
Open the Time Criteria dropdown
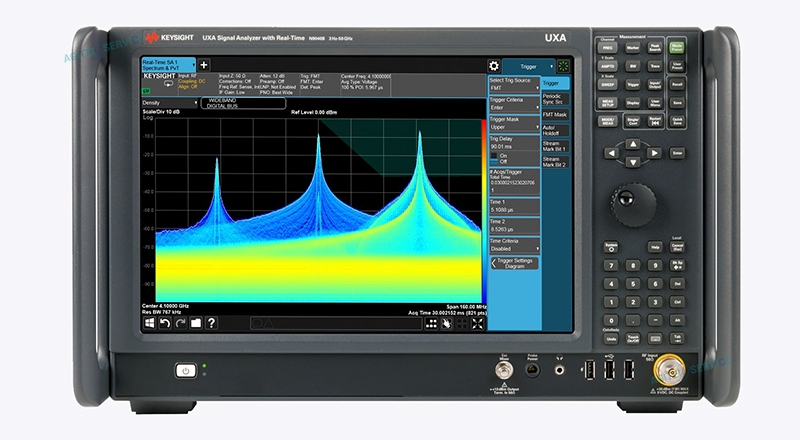[x=512, y=248]
